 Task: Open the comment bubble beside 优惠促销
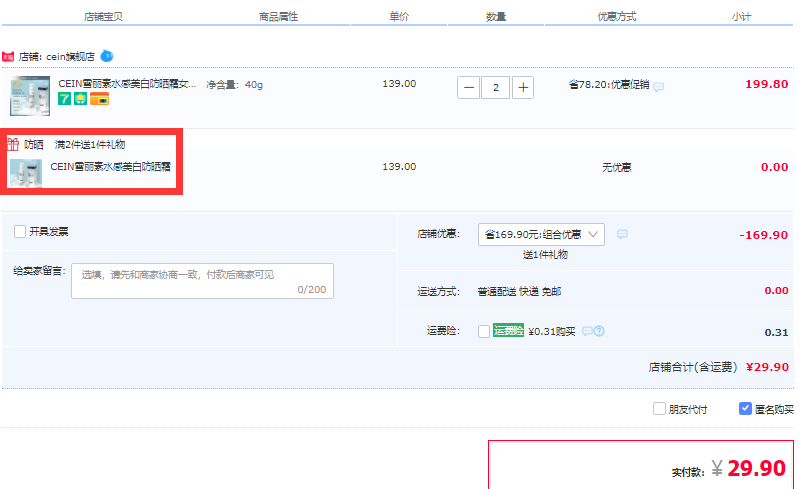click(x=658, y=86)
